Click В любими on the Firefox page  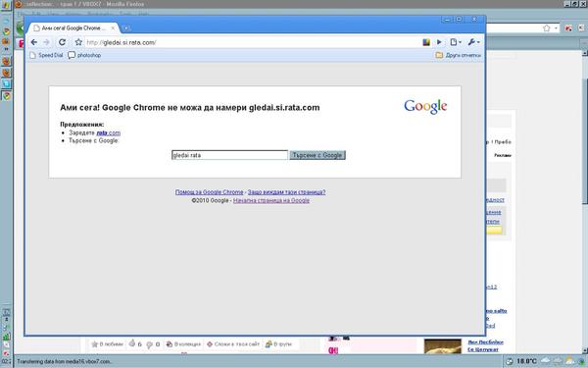pyautogui.click(x=107, y=344)
